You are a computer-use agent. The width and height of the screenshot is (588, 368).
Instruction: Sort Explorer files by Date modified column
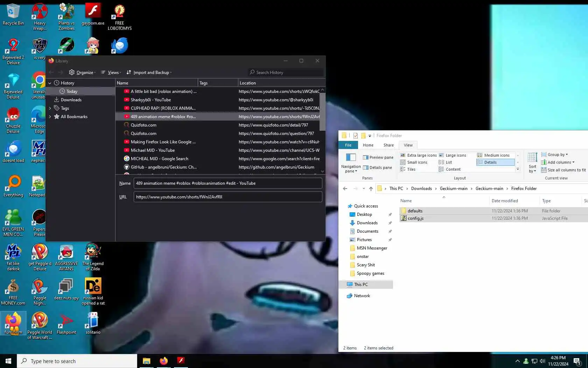click(x=514, y=201)
